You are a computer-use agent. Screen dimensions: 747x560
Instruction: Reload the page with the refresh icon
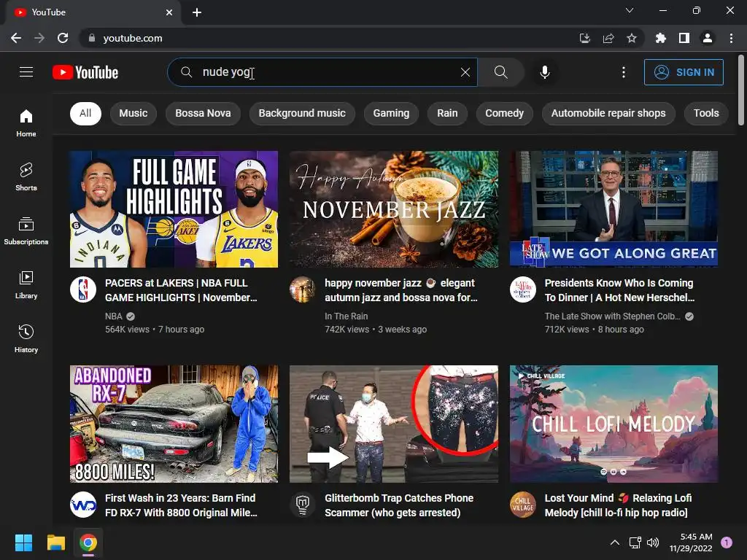[63, 38]
